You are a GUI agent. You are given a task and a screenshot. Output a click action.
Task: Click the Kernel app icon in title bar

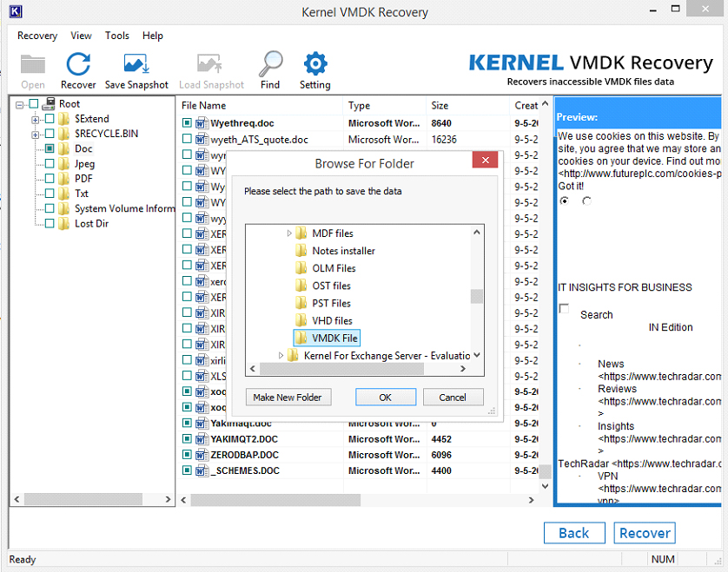[x=16, y=11]
